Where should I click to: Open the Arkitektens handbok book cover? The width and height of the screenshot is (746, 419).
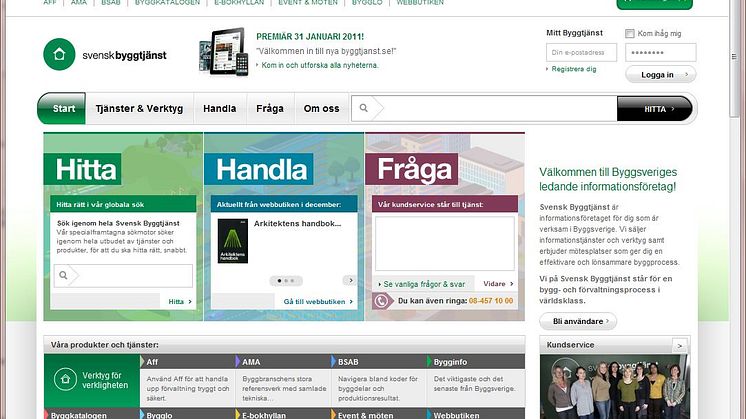pos(233,241)
